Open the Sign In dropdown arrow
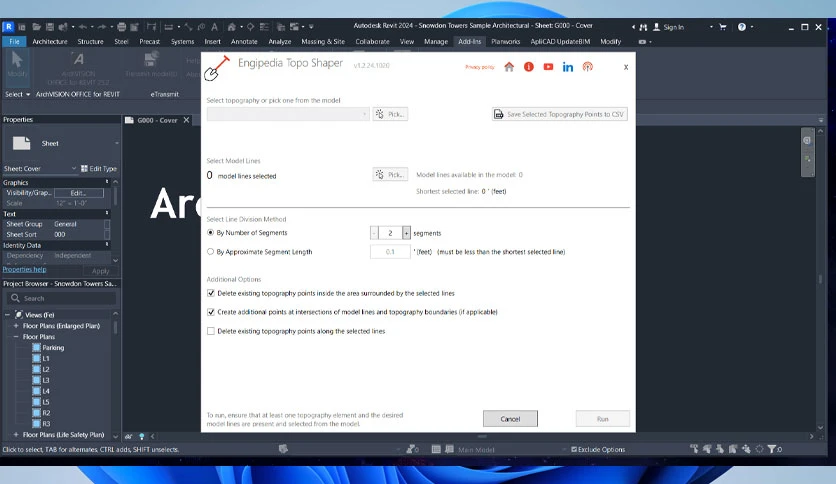Screen dimensions: 836x484 tap(711, 27)
